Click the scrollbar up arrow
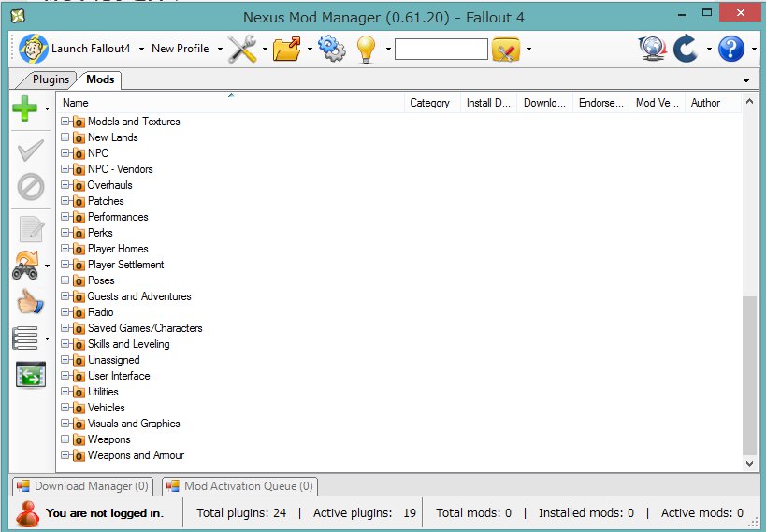The image size is (766, 532). [x=749, y=102]
